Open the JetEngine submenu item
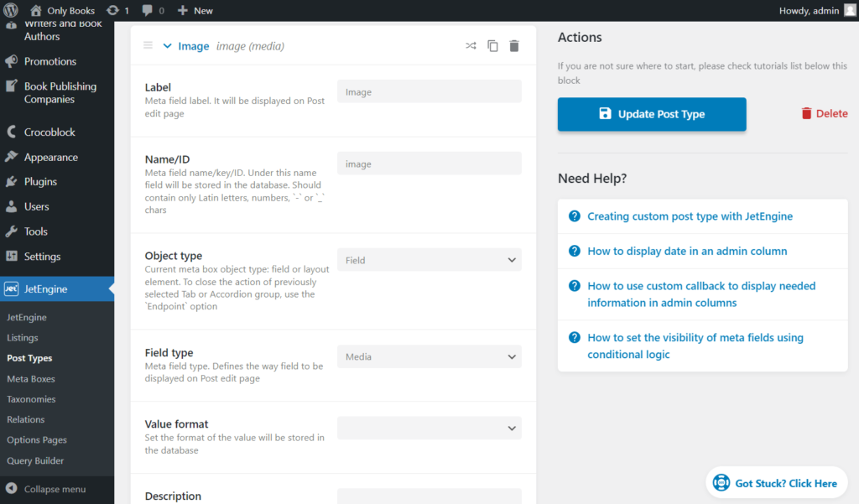Screen dimensions: 859x504 26,317
